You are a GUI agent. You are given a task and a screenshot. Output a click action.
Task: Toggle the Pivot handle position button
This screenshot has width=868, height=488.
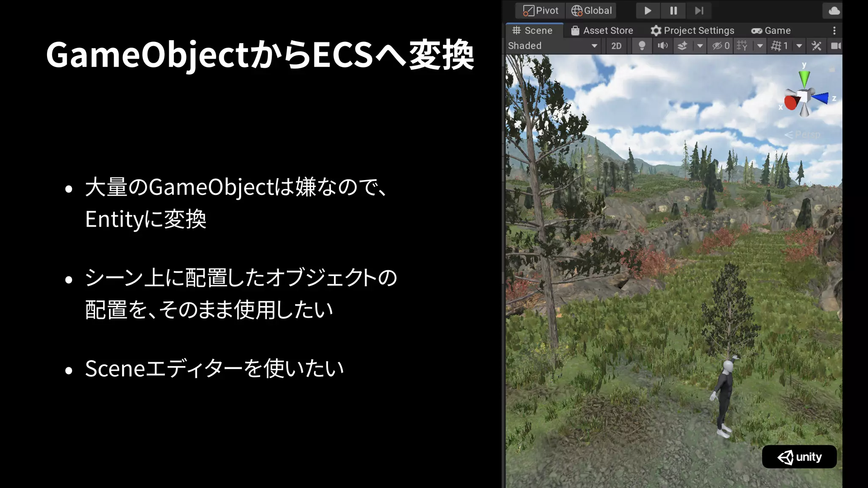(540, 11)
